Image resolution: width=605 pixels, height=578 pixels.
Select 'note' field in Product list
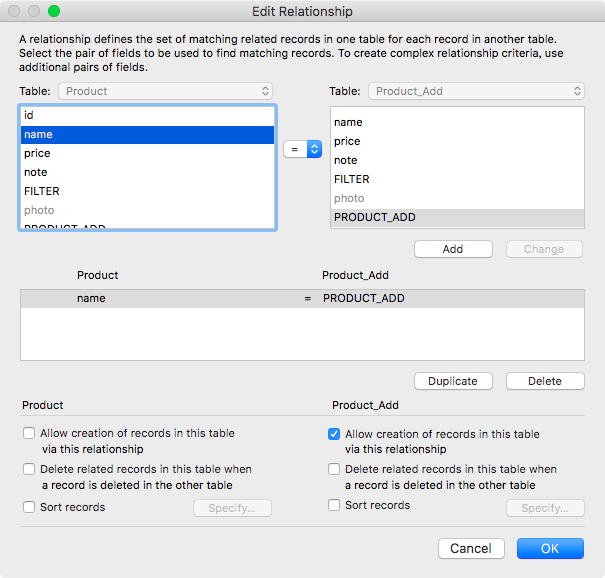[x=147, y=172]
